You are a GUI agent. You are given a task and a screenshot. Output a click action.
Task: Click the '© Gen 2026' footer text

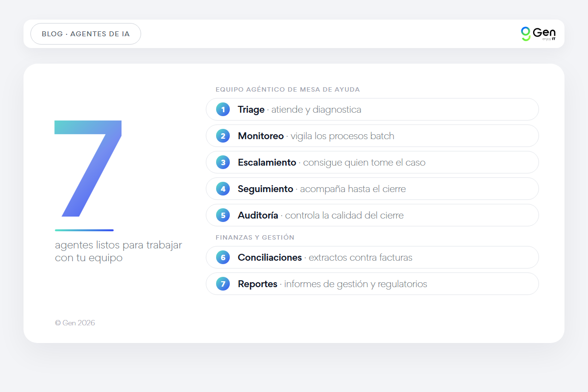tap(75, 323)
